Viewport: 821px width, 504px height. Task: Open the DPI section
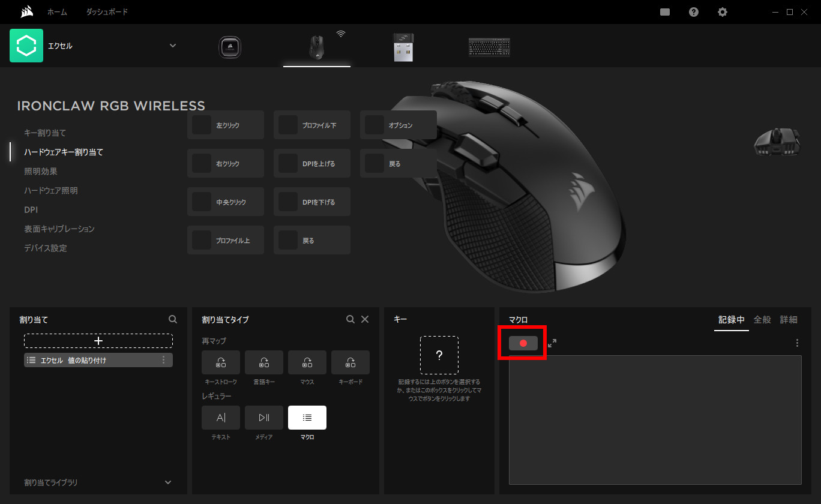pyautogui.click(x=31, y=209)
